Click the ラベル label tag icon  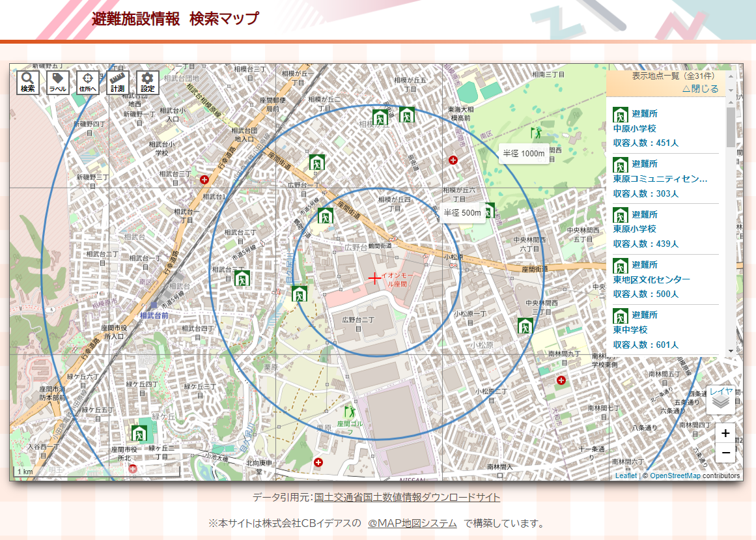(58, 83)
